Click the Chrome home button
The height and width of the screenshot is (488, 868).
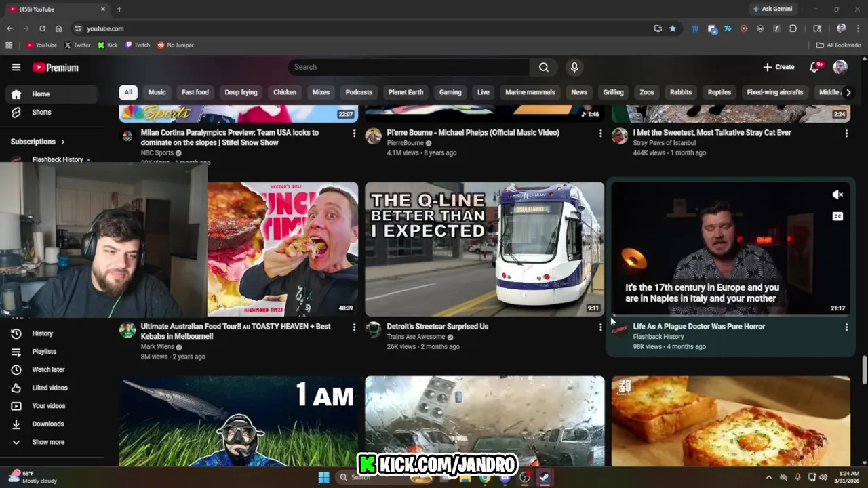[59, 28]
